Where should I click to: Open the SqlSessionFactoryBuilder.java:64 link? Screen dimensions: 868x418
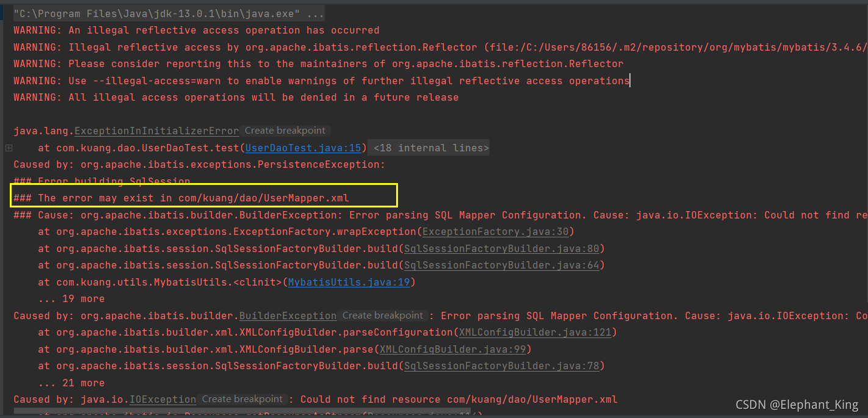tap(501, 265)
